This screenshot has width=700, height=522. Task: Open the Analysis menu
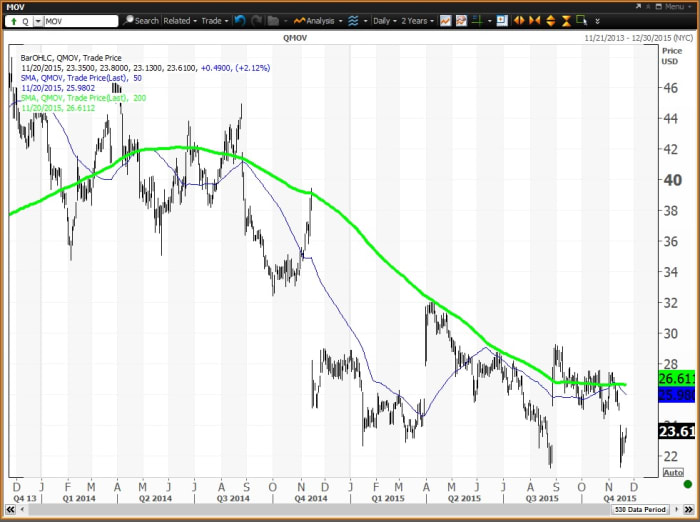coord(317,20)
